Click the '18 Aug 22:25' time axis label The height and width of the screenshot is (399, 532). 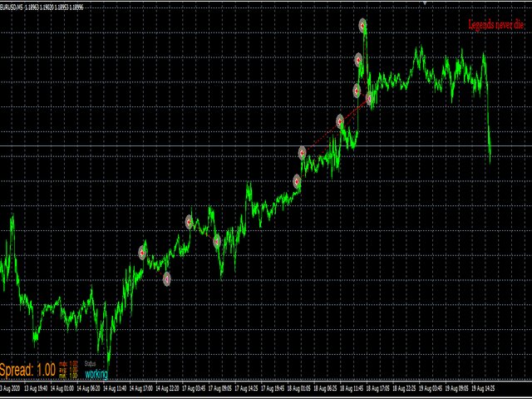(405, 388)
